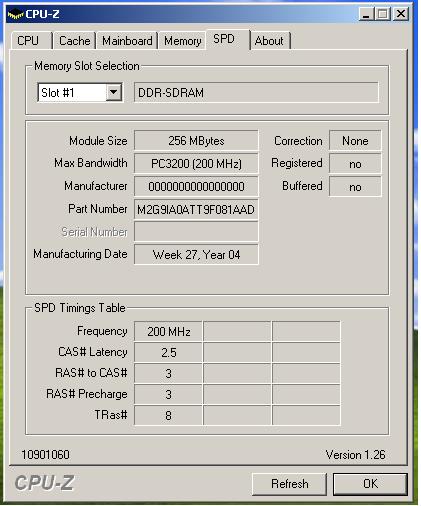Screen dimensions: 421x506
Task: Click the SPD Timings Table heading
Action: pos(80,308)
